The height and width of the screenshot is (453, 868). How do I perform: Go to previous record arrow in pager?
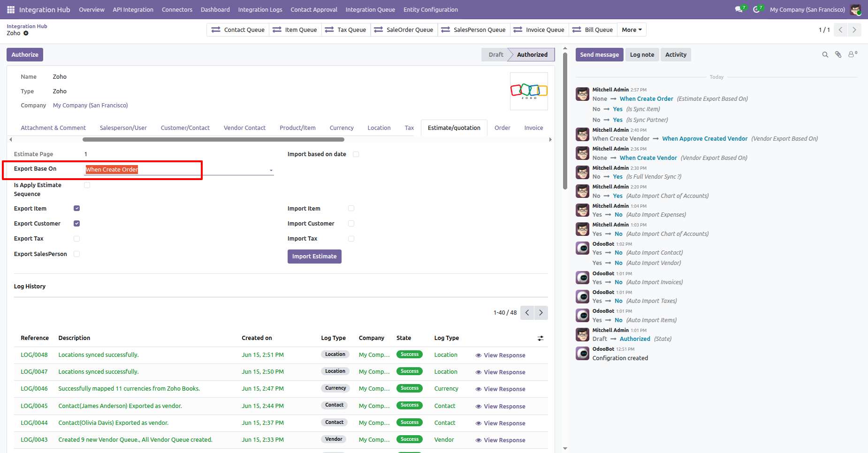pyautogui.click(x=840, y=30)
